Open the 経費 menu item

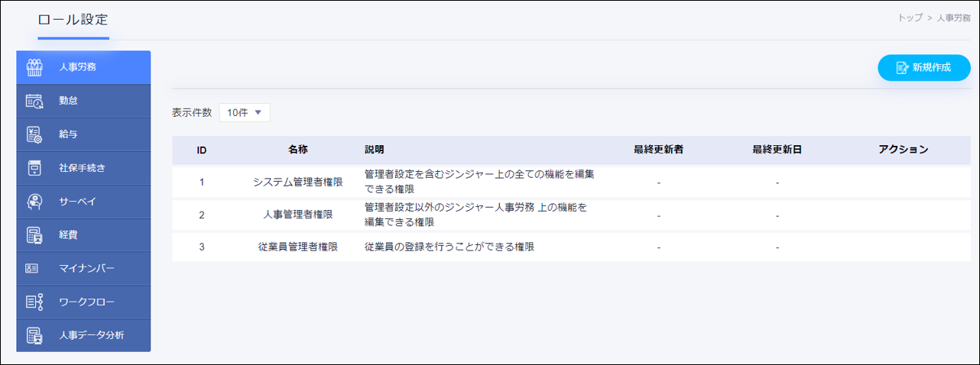pos(83,235)
